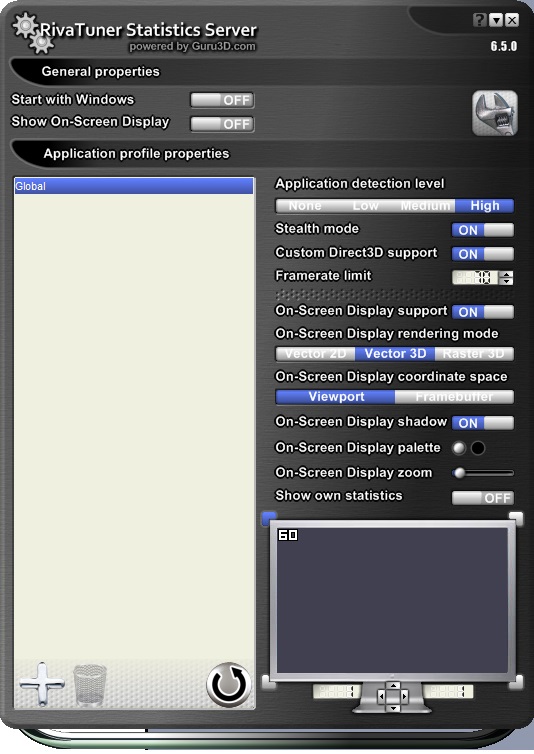Choose Vector 3D rendering mode
The image size is (534, 754).
pyautogui.click(x=395, y=354)
